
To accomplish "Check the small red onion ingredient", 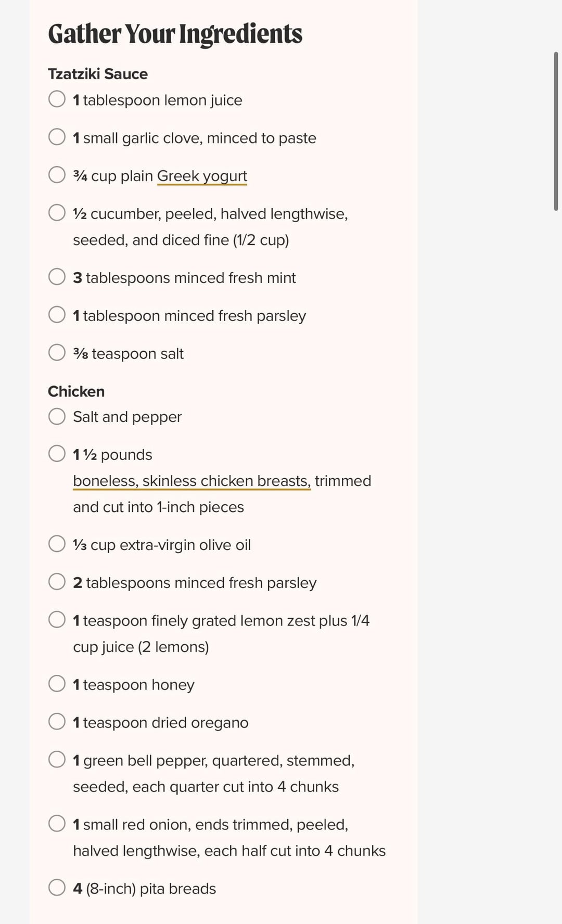I will tap(57, 824).
